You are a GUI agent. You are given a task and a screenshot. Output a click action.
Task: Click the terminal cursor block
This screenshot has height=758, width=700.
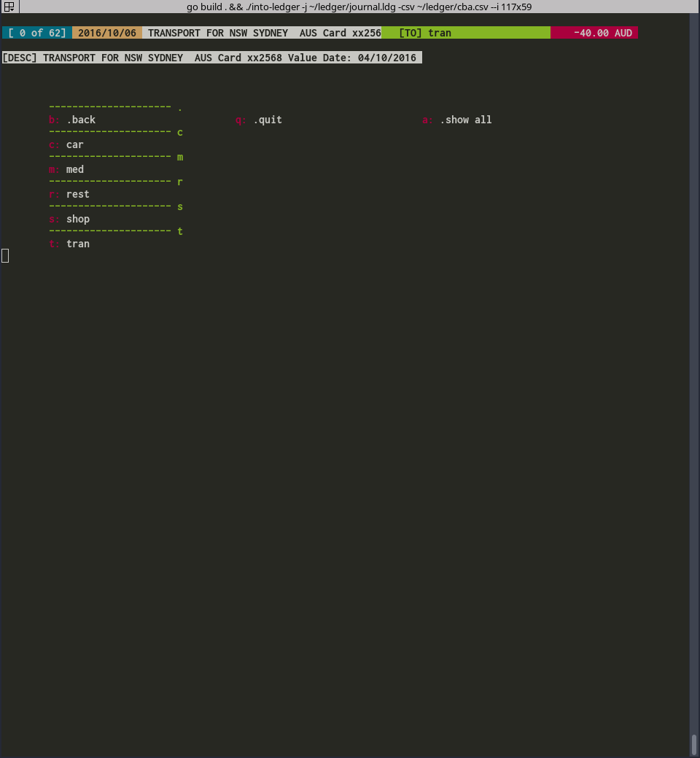[5, 256]
